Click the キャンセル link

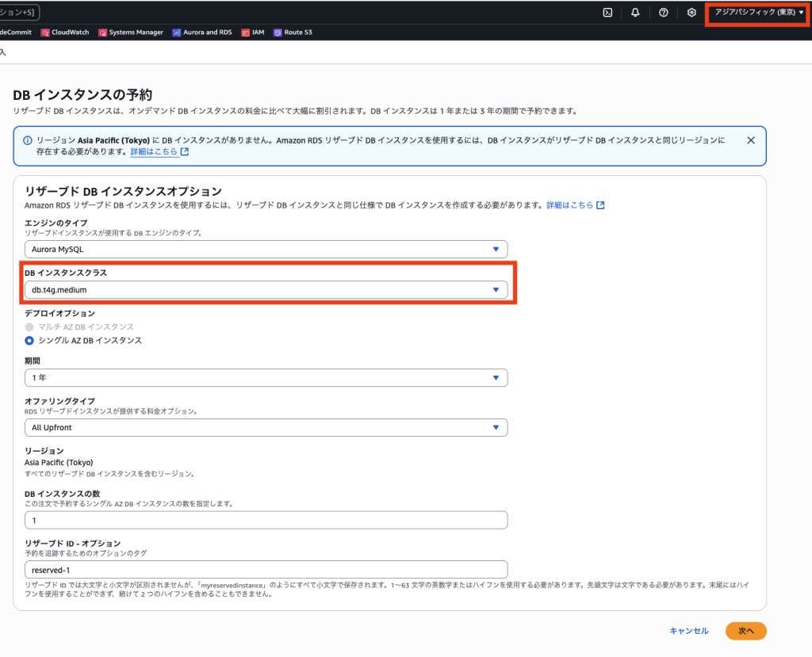pyautogui.click(x=688, y=631)
